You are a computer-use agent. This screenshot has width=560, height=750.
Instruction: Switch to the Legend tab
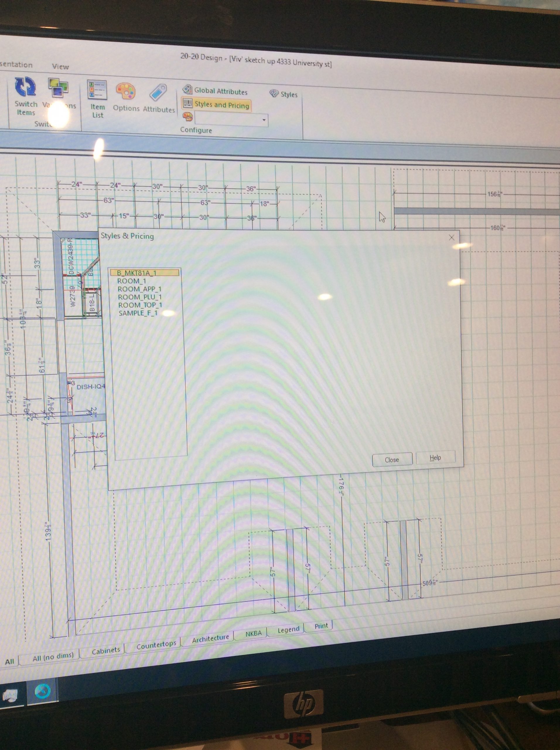[288, 629]
